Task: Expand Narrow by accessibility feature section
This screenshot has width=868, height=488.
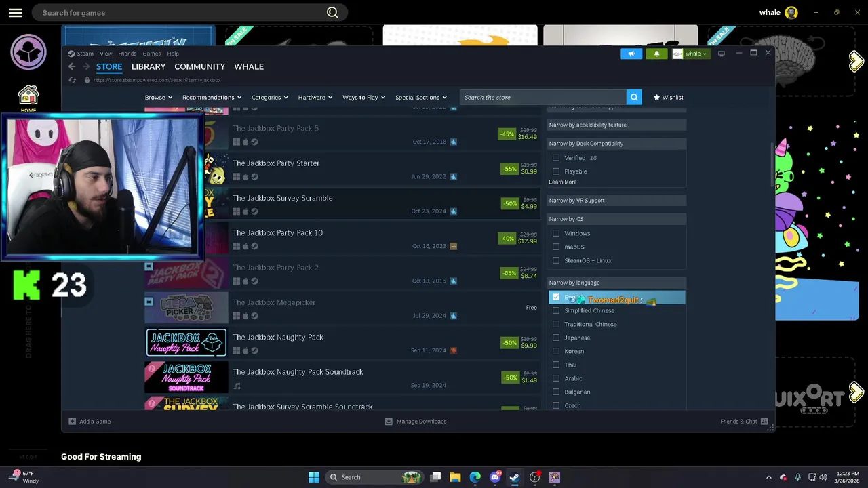Action: 616,125
